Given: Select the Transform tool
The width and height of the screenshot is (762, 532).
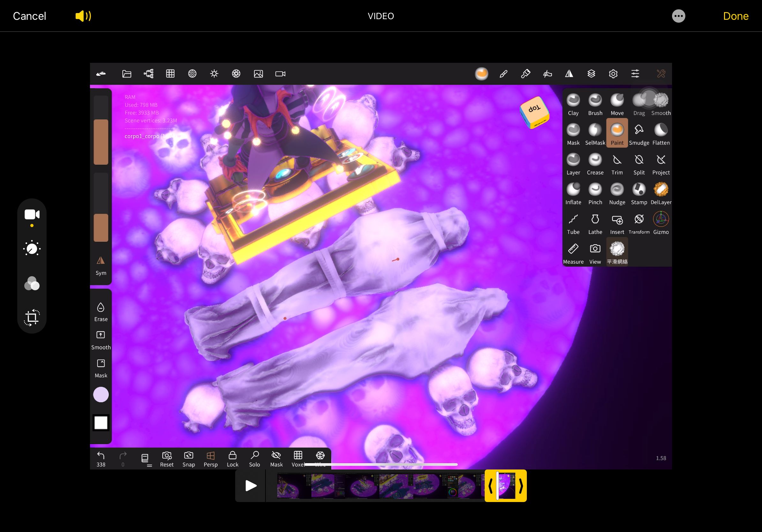Looking at the screenshot, I should tap(639, 224).
